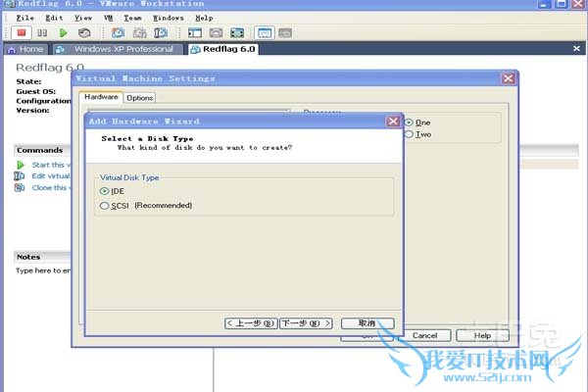This screenshot has height=392, width=588.
Task: Select the One processor radio option
Action: tap(410, 122)
